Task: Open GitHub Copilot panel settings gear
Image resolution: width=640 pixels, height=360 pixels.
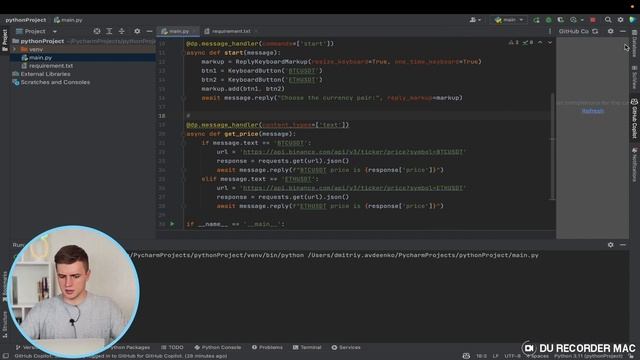Action: tap(610, 31)
